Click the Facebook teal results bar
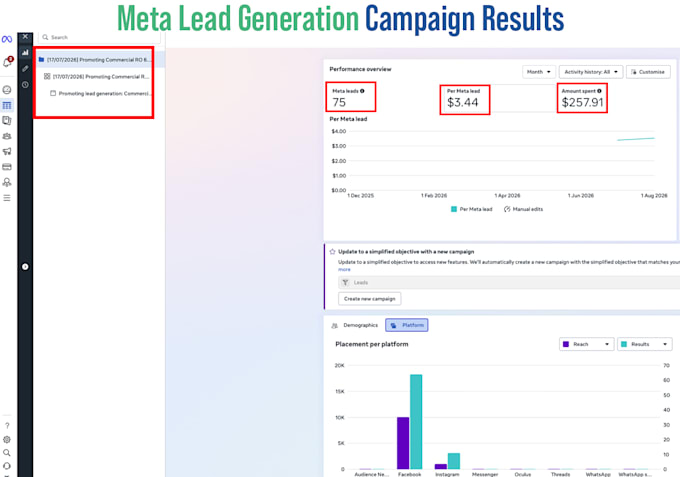The width and height of the screenshot is (680, 477). click(416, 422)
